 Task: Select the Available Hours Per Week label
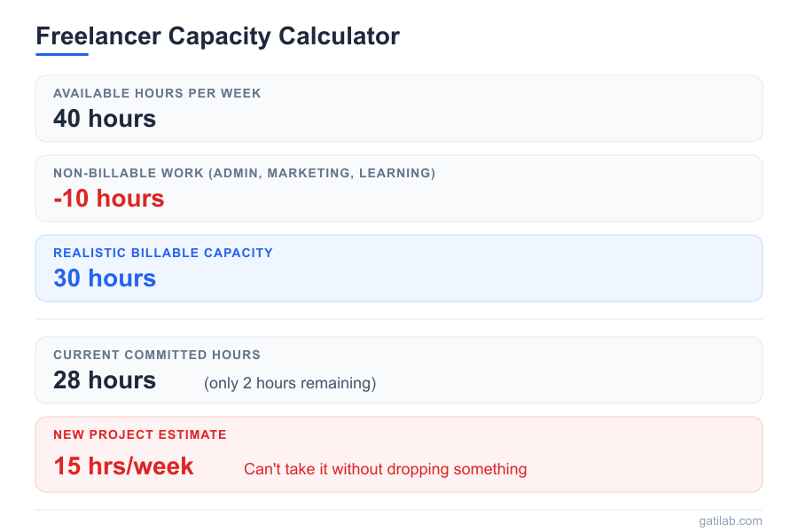pos(157,93)
